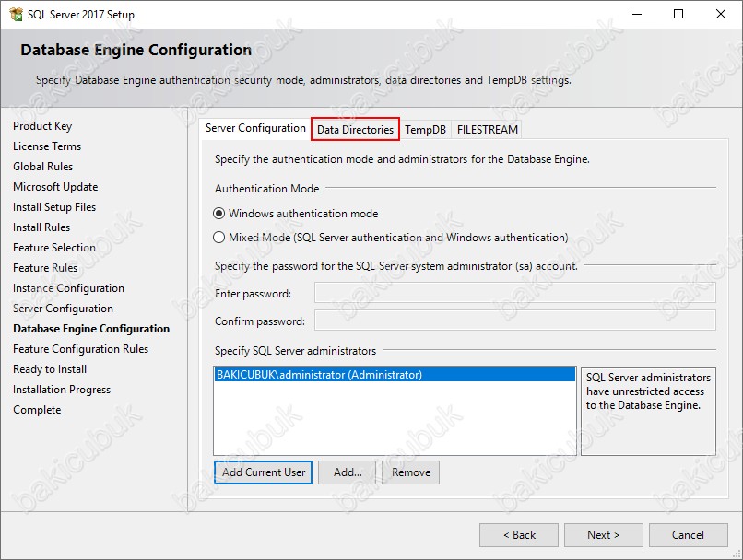Click the Authentication Mode group label
This screenshot has height=560, width=743.
266,189
